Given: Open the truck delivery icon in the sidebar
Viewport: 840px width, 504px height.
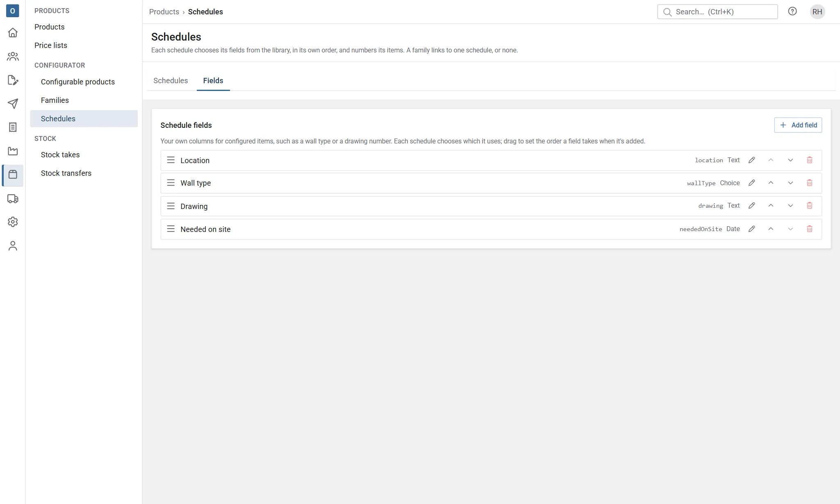Looking at the screenshot, I should pos(13,199).
